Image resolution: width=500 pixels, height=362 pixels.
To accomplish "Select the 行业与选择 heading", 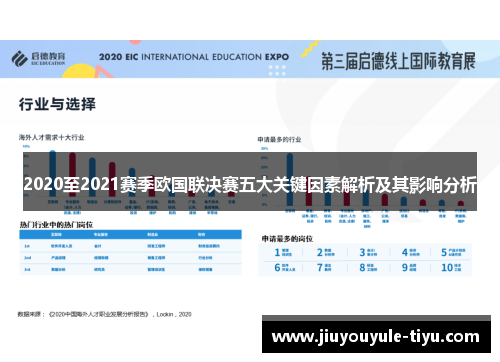I will click(x=57, y=104).
